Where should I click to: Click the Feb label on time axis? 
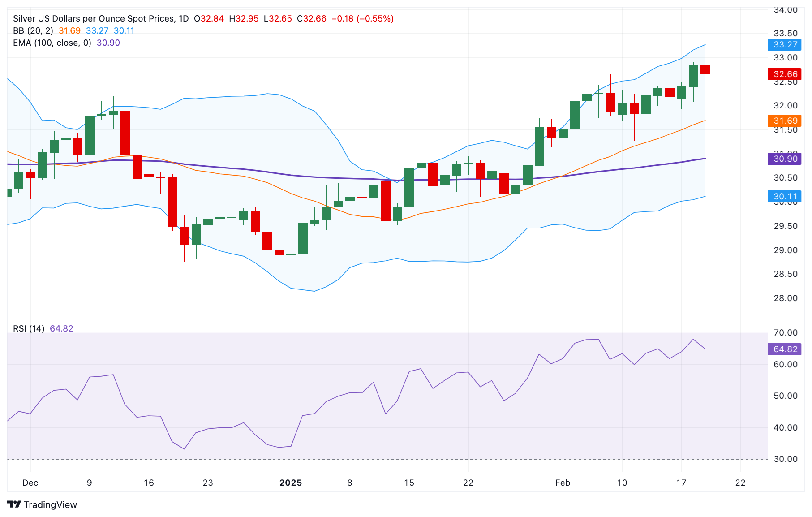[563, 483]
